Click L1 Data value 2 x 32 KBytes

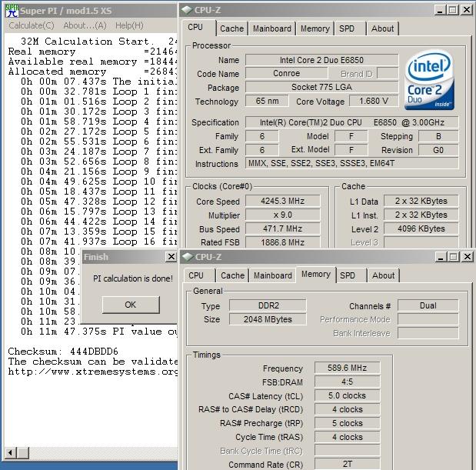coord(421,201)
